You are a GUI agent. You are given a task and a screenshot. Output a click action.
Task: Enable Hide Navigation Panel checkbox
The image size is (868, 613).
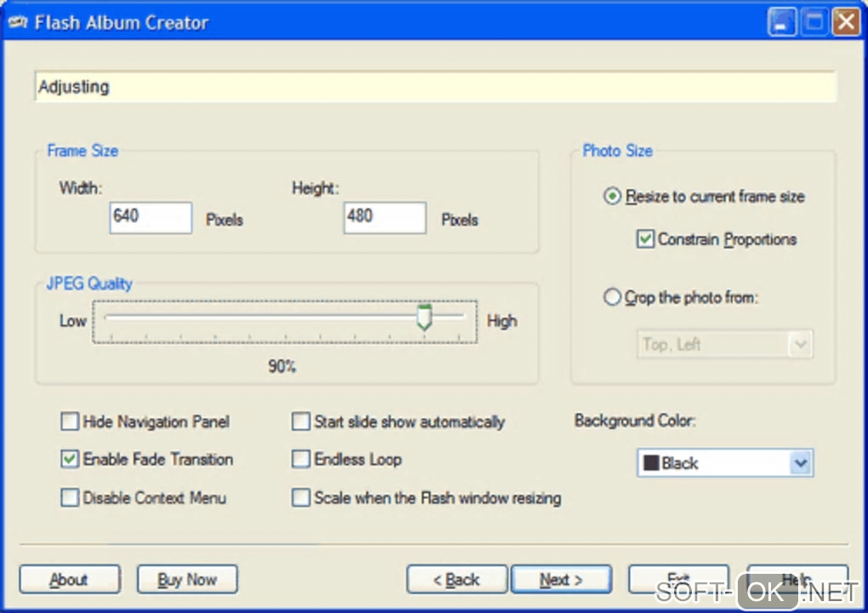[70, 421]
